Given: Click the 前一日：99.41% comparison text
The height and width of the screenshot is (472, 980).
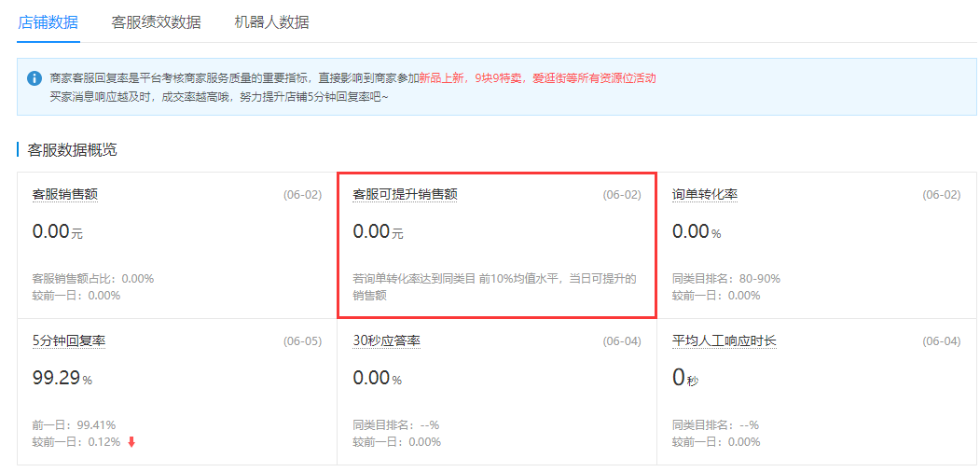Looking at the screenshot, I should 74,424.
